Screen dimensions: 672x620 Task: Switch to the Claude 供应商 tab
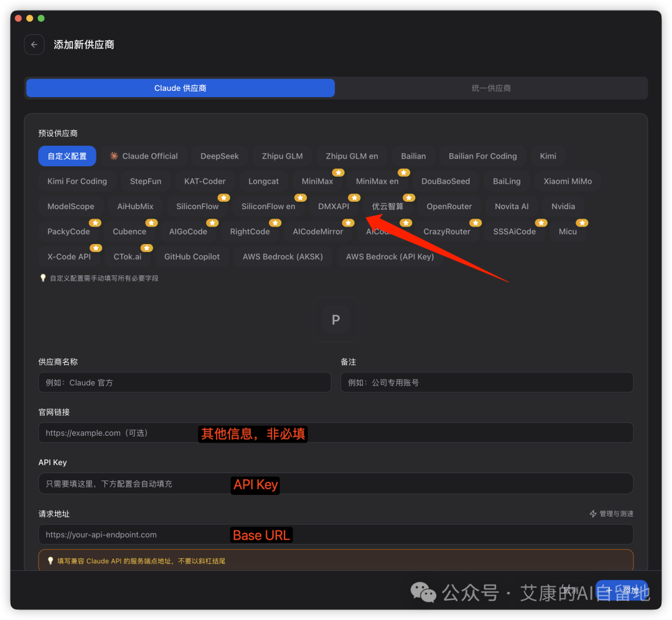point(180,88)
